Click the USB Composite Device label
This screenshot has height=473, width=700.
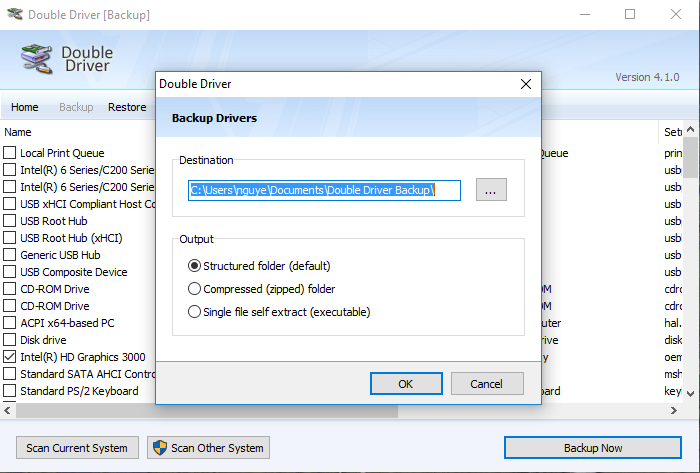tap(74, 272)
